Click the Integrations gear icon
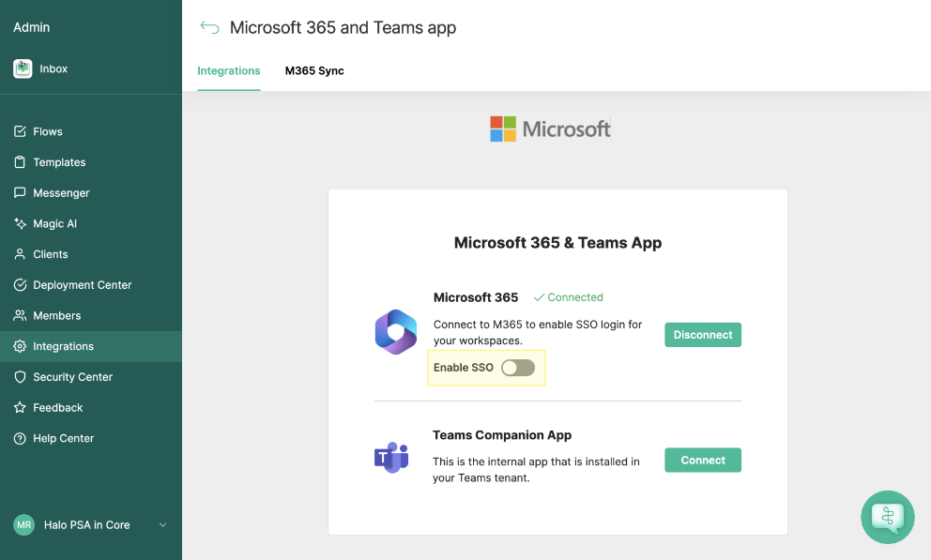This screenshot has width=931, height=560. 20,346
